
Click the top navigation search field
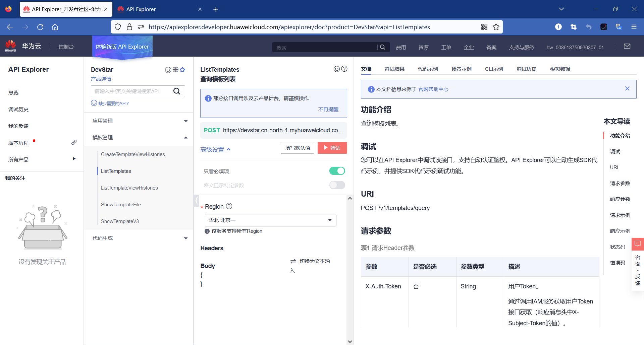[x=325, y=47]
